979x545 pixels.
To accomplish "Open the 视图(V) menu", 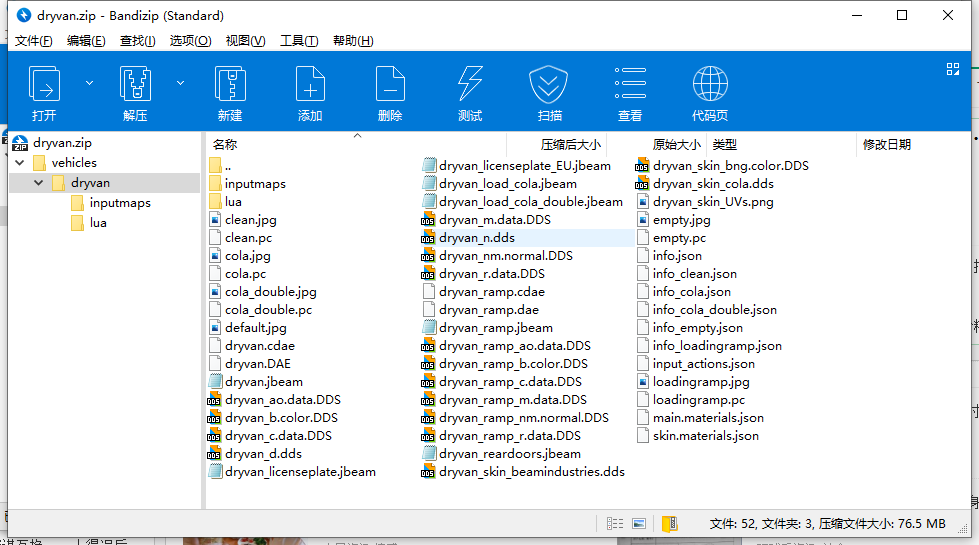I will [245, 41].
